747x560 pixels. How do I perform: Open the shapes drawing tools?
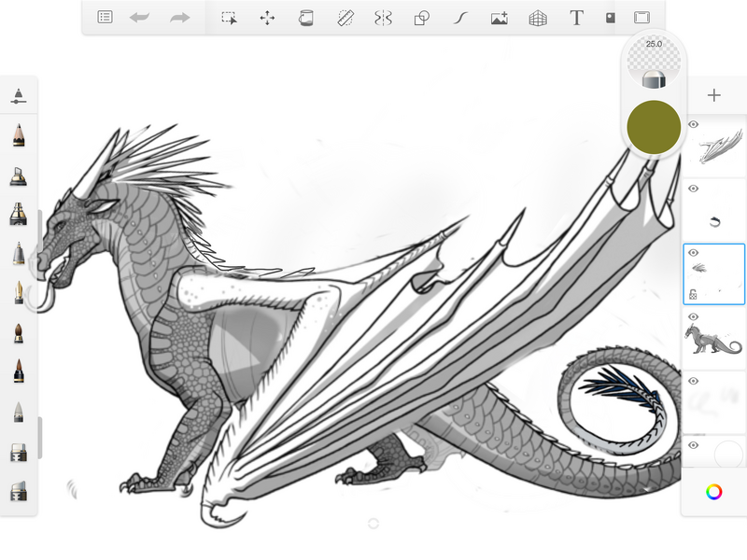point(421,18)
